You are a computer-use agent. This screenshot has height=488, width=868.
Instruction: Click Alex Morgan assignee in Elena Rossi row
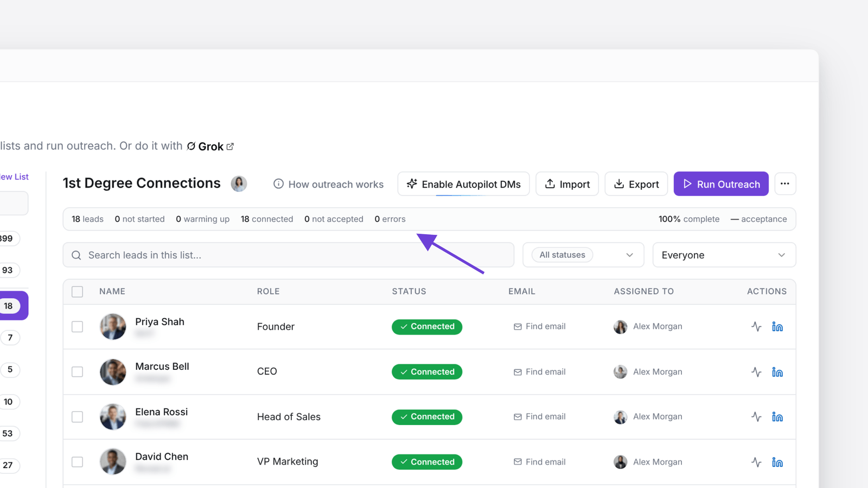click(x=648, y=417)
